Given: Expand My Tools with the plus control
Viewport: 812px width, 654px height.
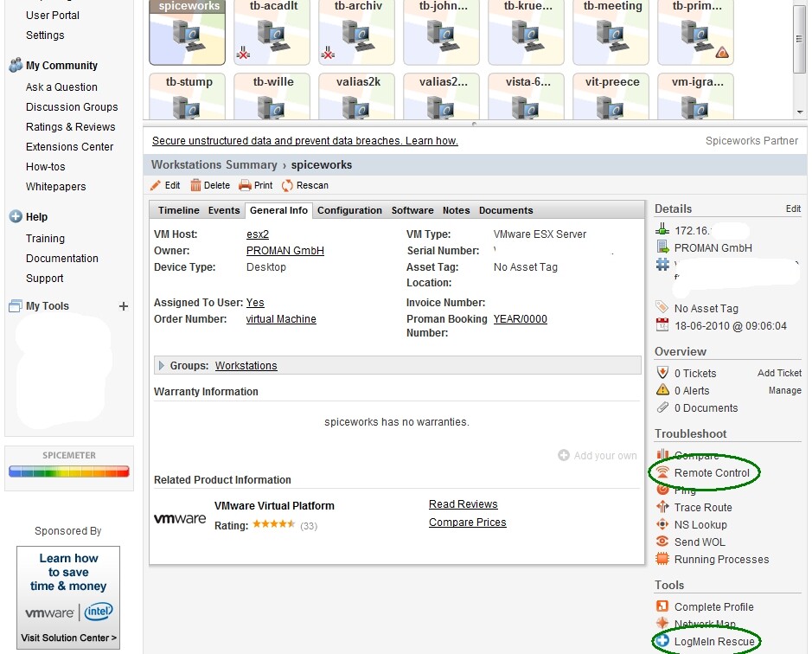Looking at the screenshot, I should click(123, 305).
